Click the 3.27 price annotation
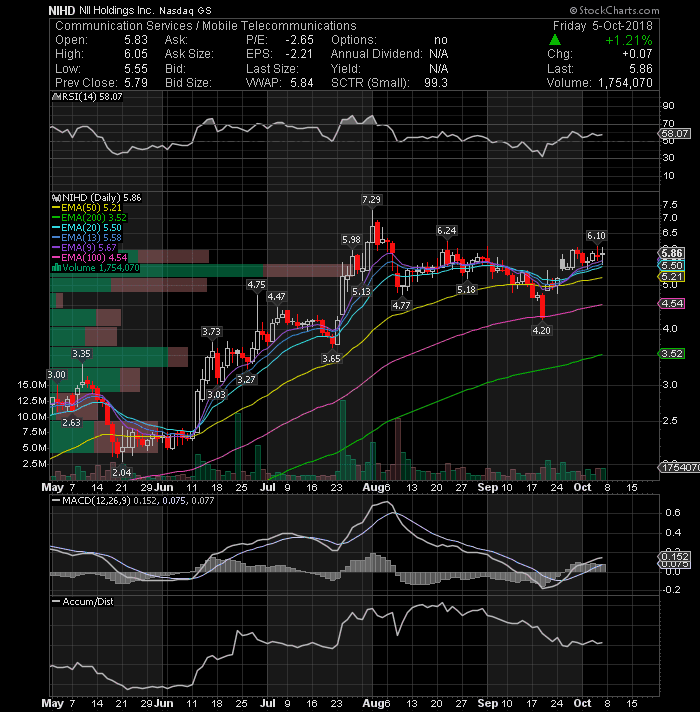Viewport: 700px width, 712px height. click(246, 379)
